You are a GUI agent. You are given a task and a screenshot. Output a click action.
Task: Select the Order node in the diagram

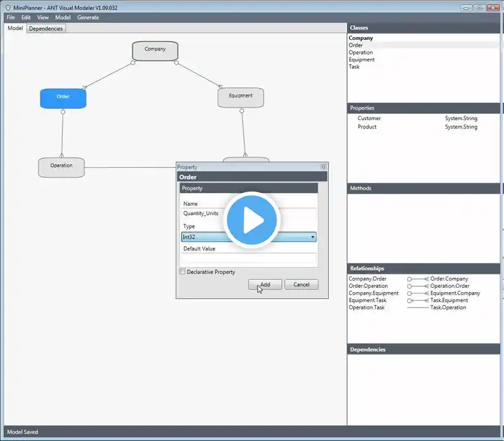(63, 98)
